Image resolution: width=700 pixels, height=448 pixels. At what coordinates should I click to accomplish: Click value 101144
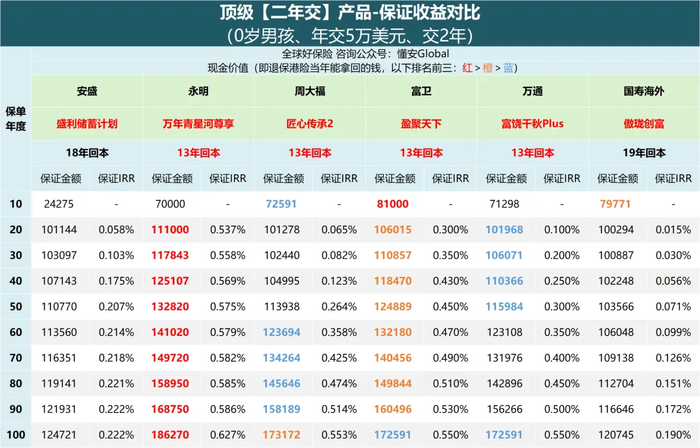[59, 230]
